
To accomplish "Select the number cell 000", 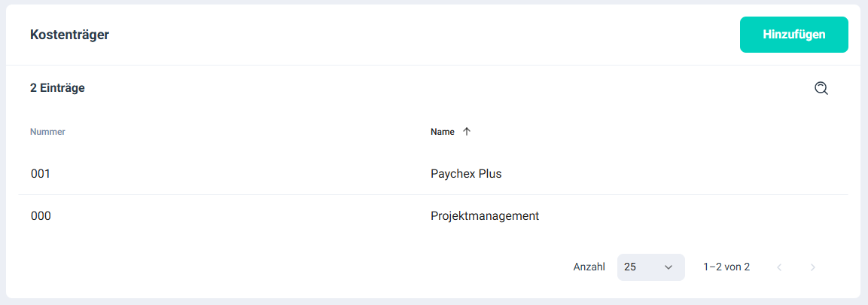I will 41,216.
